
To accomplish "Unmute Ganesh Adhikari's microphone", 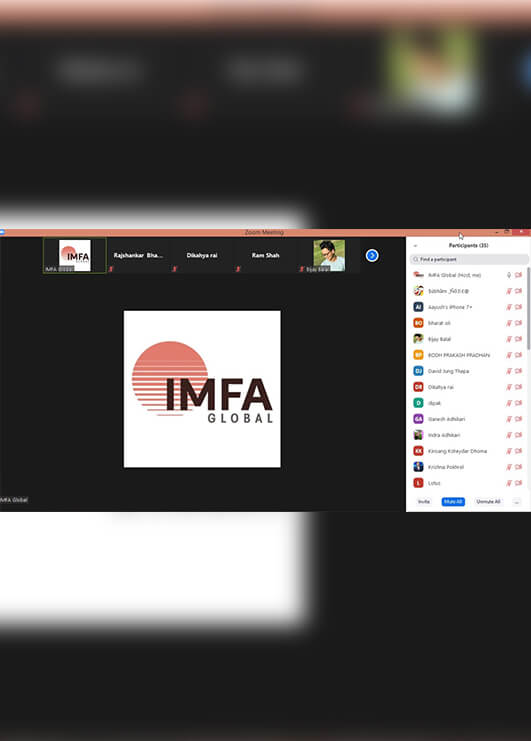I will click(x=509, y=419).
